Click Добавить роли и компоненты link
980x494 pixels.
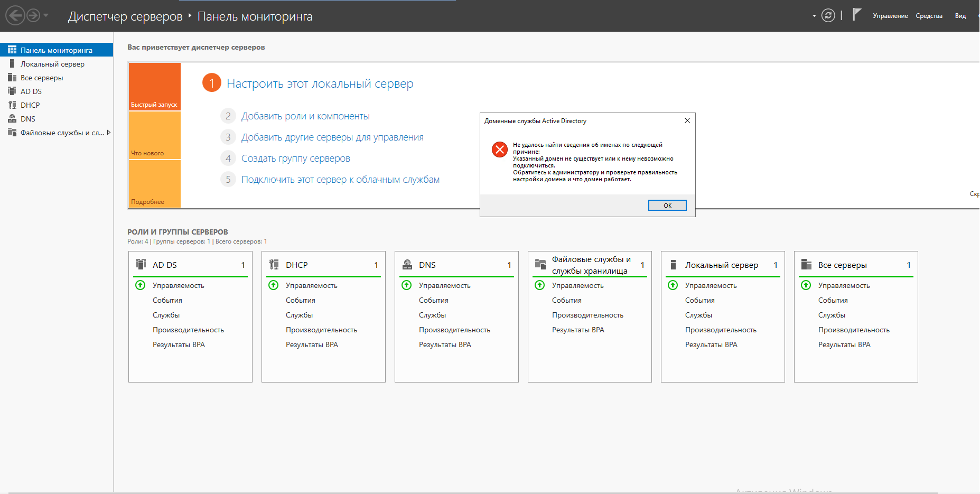pos(305,116)
